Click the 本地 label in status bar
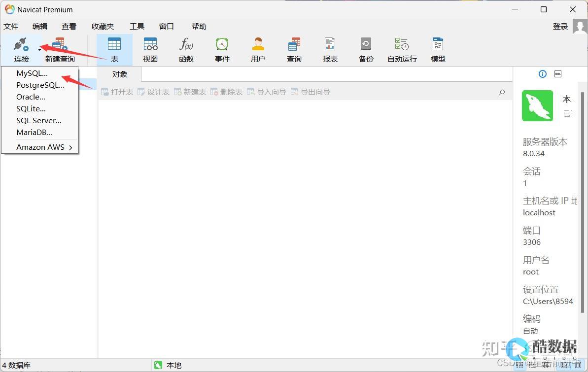Viewport: 588px width, 372px height. (x=173, y=365)
